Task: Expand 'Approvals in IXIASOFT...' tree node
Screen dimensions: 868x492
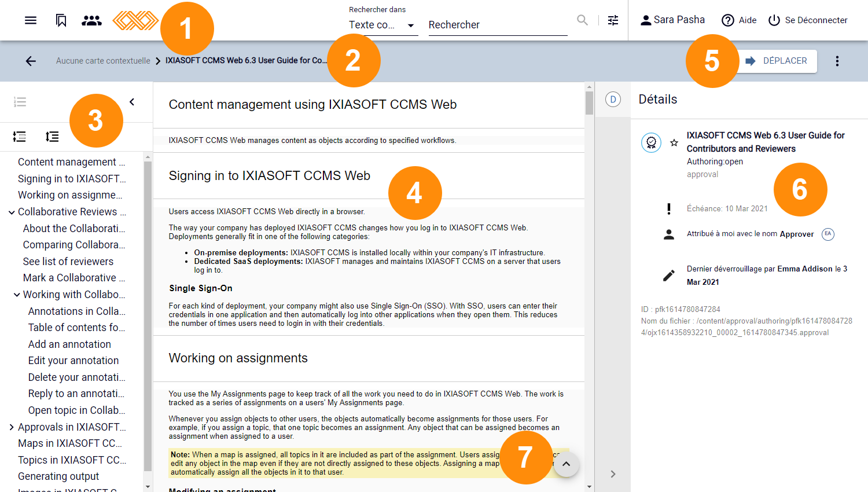Action: pyautogui.click(x=11, y=427)
